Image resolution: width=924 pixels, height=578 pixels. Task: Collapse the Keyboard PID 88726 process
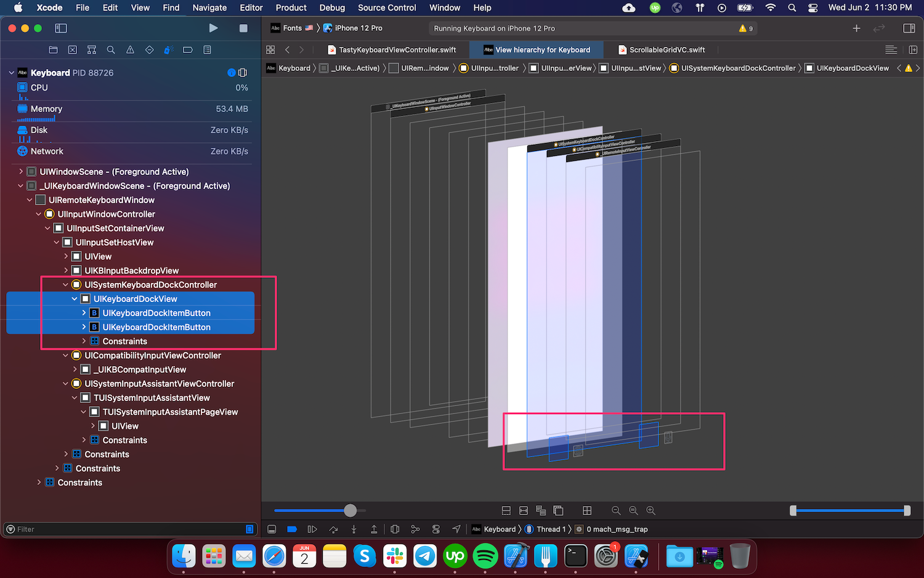[x=11, y=73]
